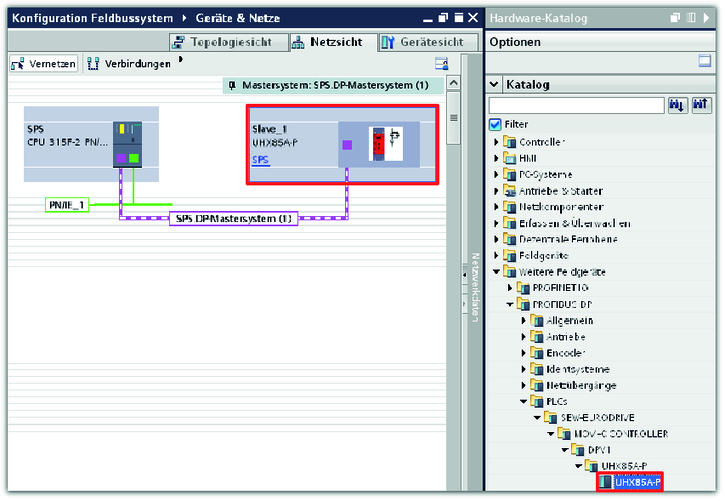Expand the Controller folder
This screenshot has width=725, height=501.
[496, 142]
